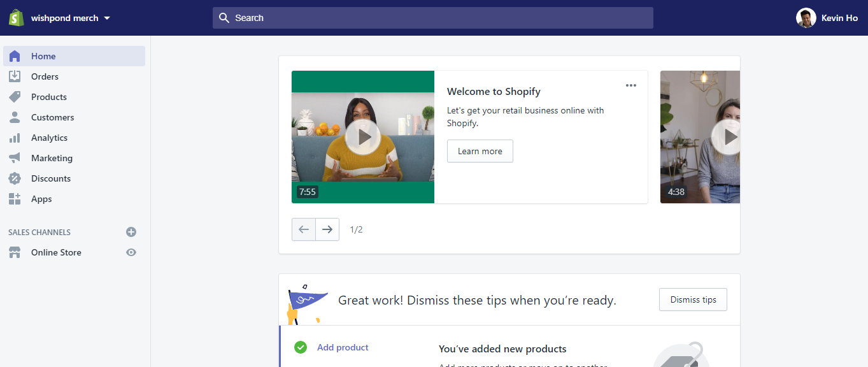View online store with eye icon
868x367 pixels.
tap(131, 252)
